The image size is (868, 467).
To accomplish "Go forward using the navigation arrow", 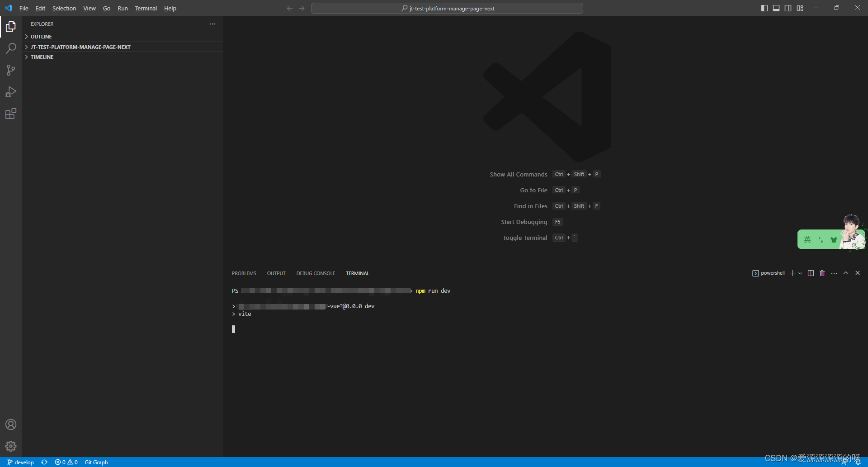I will tap(302, 8).
